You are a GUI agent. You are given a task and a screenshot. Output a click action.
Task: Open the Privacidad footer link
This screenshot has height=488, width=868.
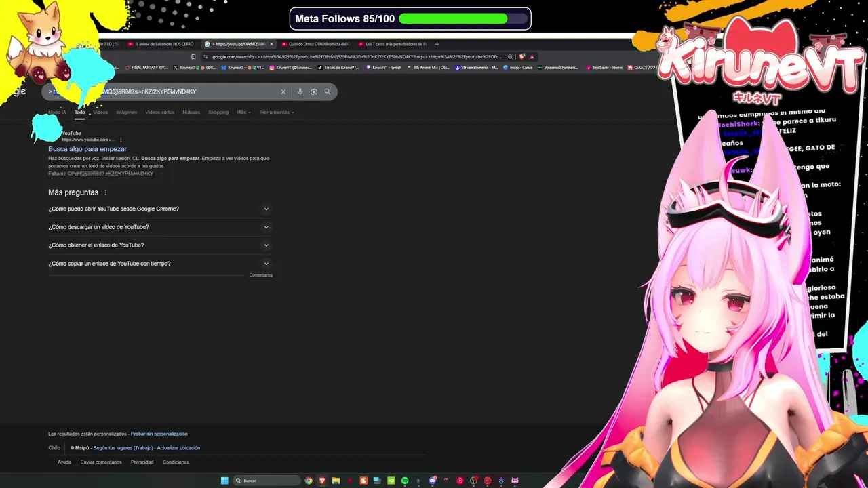(142, 462)
